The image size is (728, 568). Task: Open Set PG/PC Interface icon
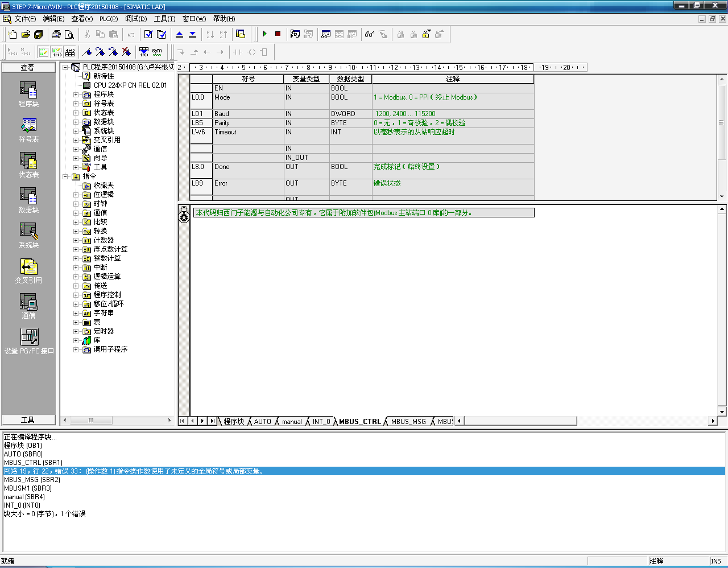click(29, 341)
